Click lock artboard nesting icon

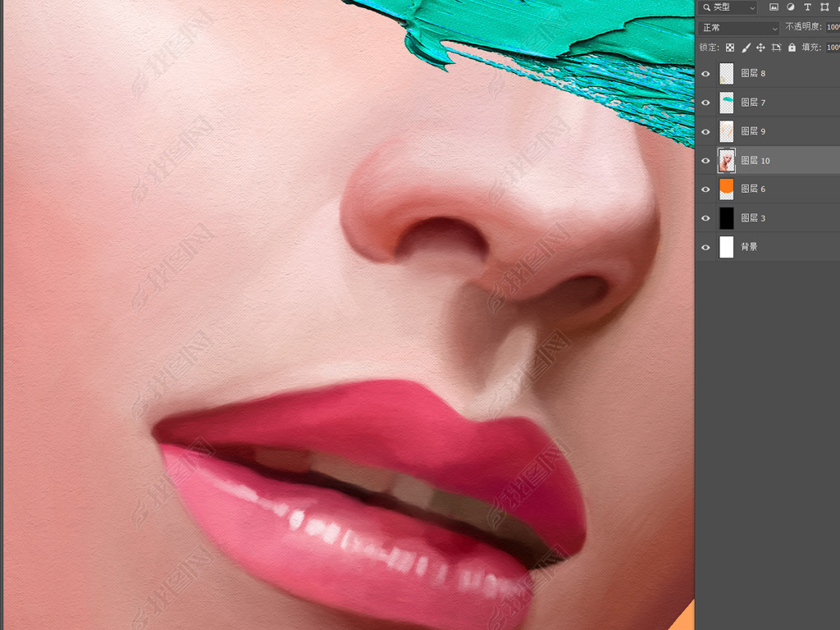pyautogui.click(x=776, y=48)
